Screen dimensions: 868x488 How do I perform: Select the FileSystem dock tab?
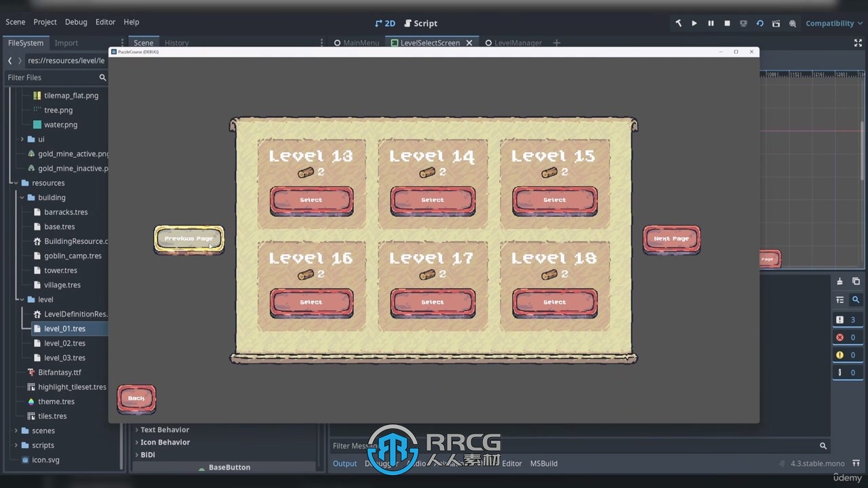pyautogui.click(x=26, y=43)
